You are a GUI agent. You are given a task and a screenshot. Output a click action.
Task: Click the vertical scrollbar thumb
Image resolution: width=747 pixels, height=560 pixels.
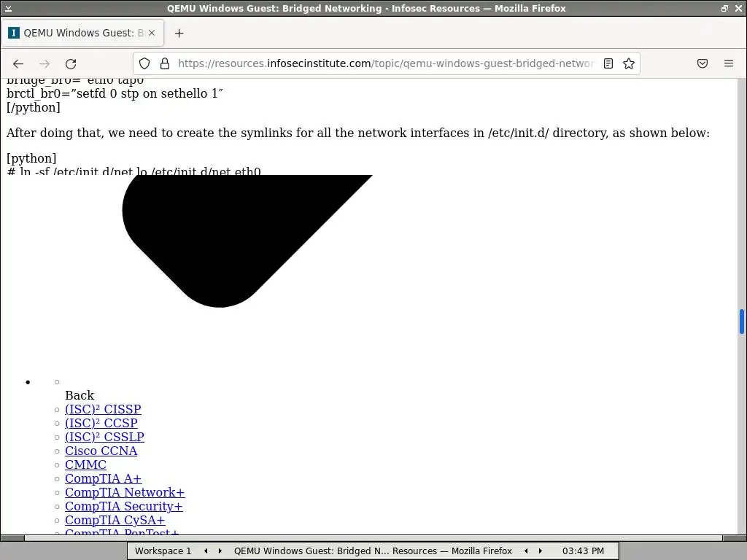pos(742,322)
